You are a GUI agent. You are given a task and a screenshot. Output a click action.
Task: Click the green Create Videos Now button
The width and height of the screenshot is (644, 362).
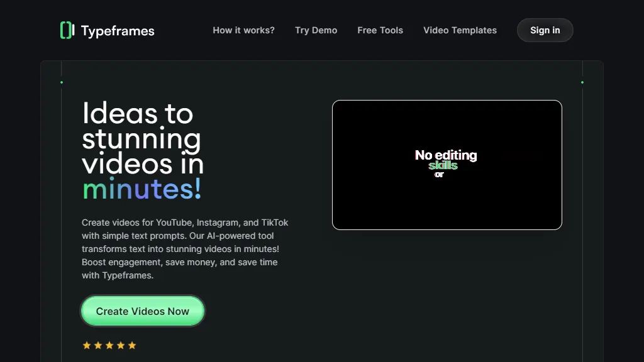pyautogui.click(x=143, y=311)
